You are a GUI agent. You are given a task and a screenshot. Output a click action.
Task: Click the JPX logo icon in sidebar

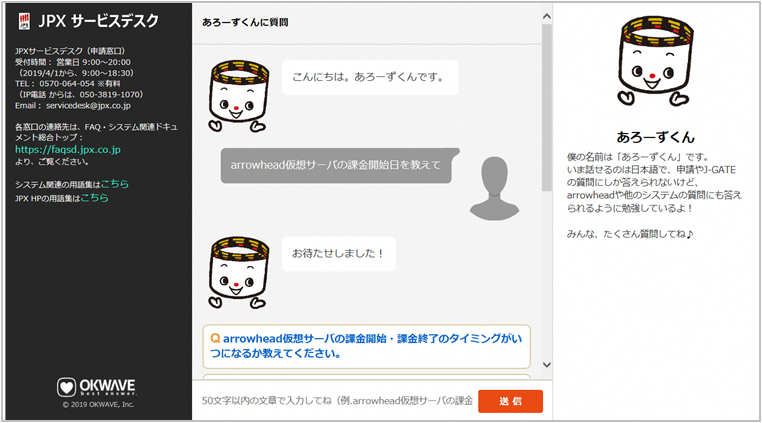click(24, 21)
